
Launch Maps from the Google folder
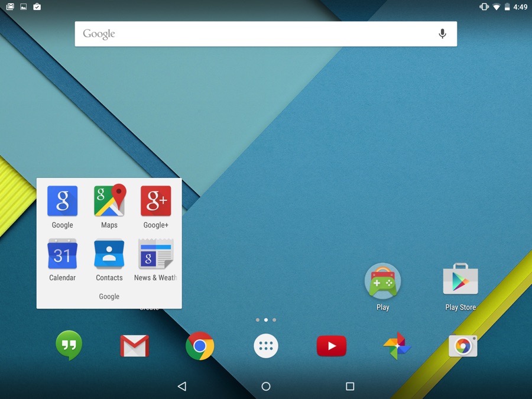click(x=110, y=200)
